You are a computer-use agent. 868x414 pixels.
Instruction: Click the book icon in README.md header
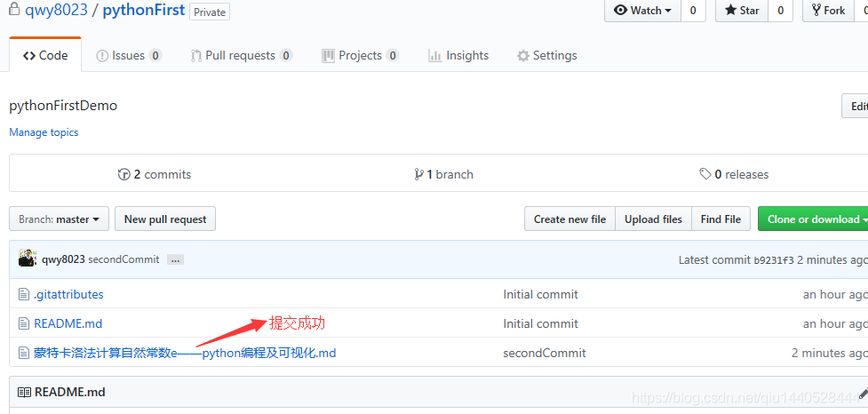coord(24,393)
